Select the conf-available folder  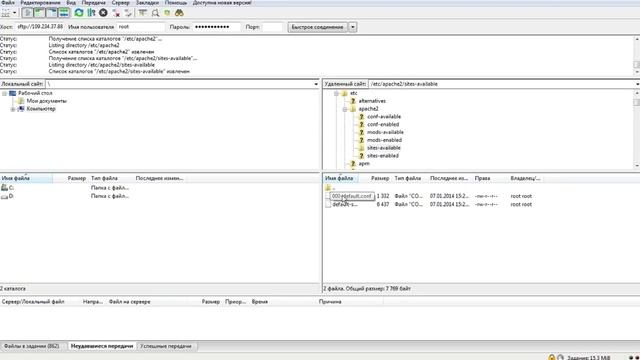[384, 117]
